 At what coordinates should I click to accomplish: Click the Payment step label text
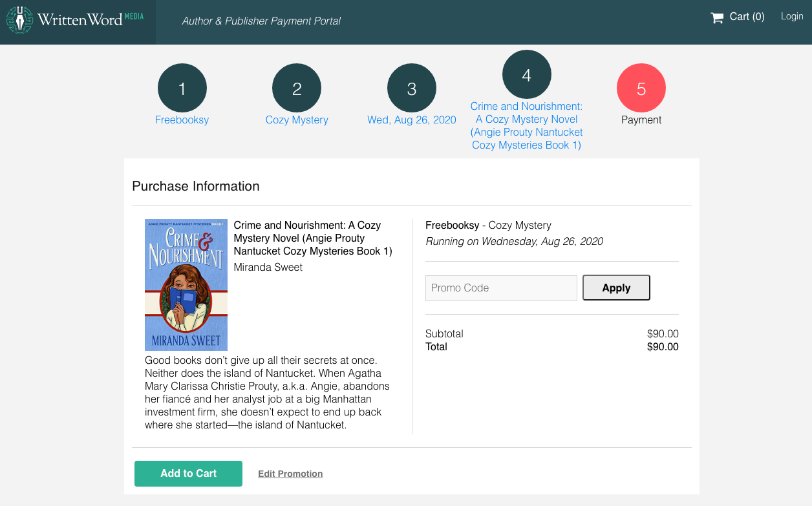coord(641,120)
